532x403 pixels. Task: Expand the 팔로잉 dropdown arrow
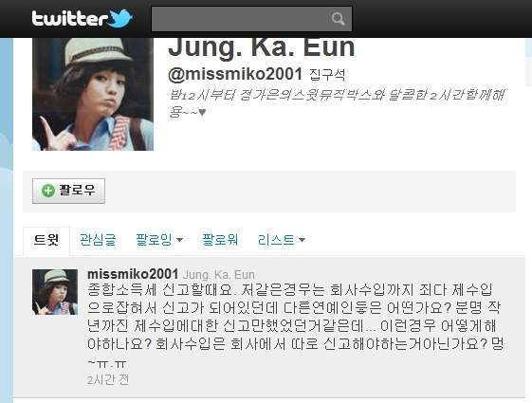pyautogui.click(x=179, y=240)
